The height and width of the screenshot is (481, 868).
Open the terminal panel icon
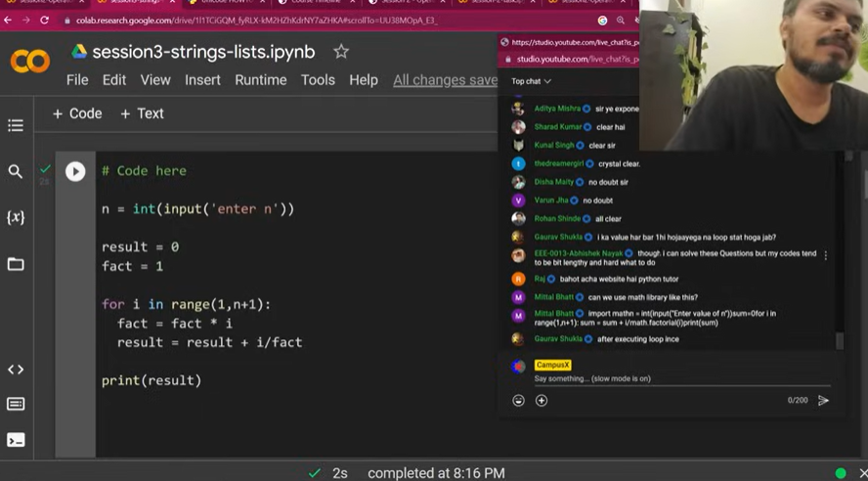tap(16, 440)
